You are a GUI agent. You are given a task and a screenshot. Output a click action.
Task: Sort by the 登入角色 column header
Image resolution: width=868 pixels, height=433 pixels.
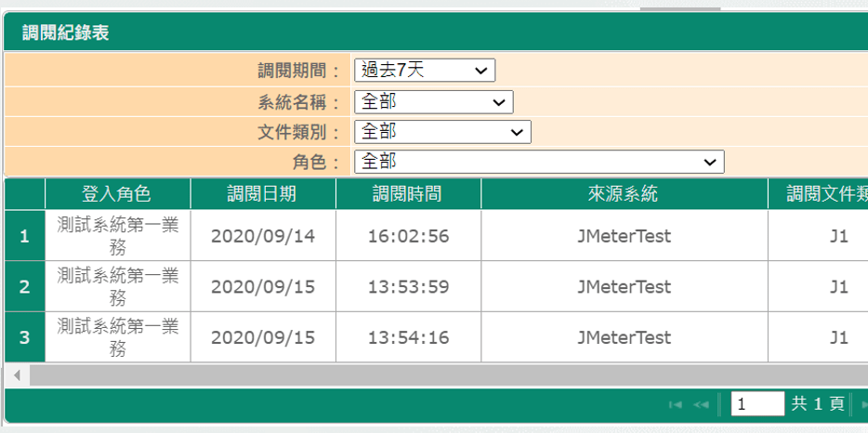point(117,194)
